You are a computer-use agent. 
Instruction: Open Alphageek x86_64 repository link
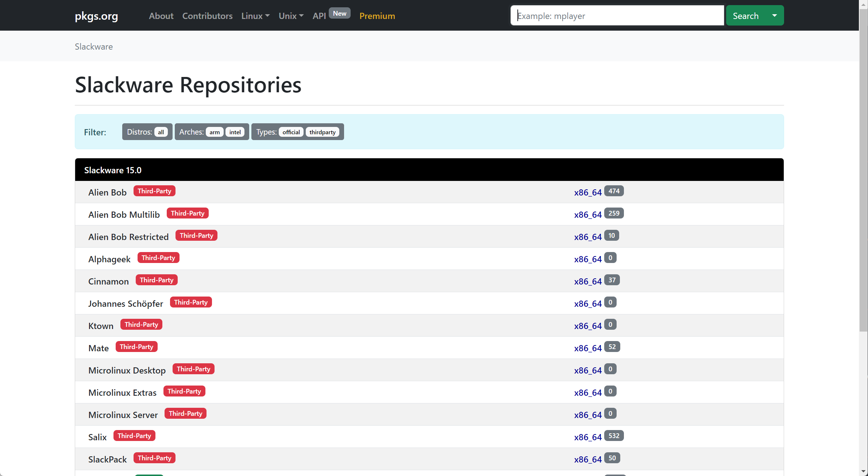click(x=588, y=259)
